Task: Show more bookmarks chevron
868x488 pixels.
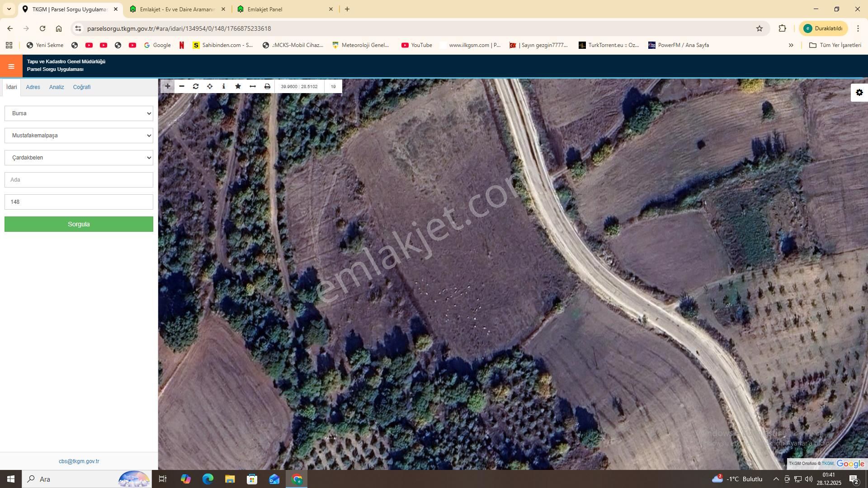Action: 791,45
